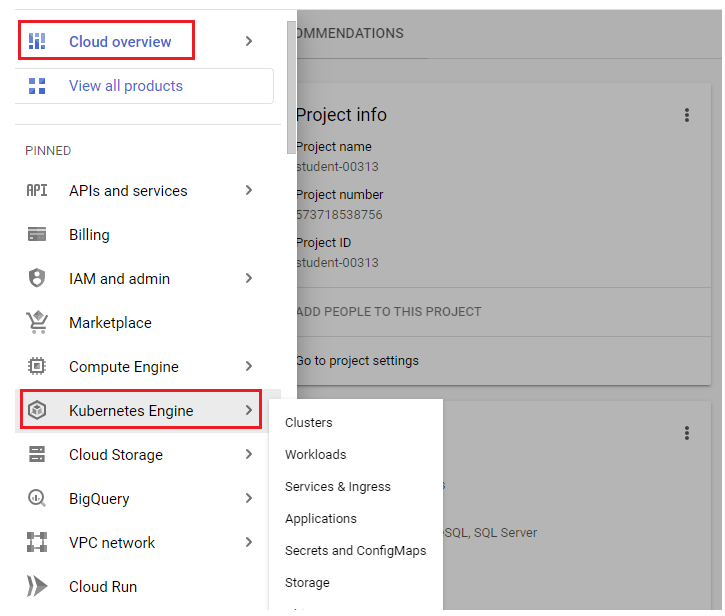Click the PINNED section heading
Viewport: 725px width, 616px height.
pos(48,151)
